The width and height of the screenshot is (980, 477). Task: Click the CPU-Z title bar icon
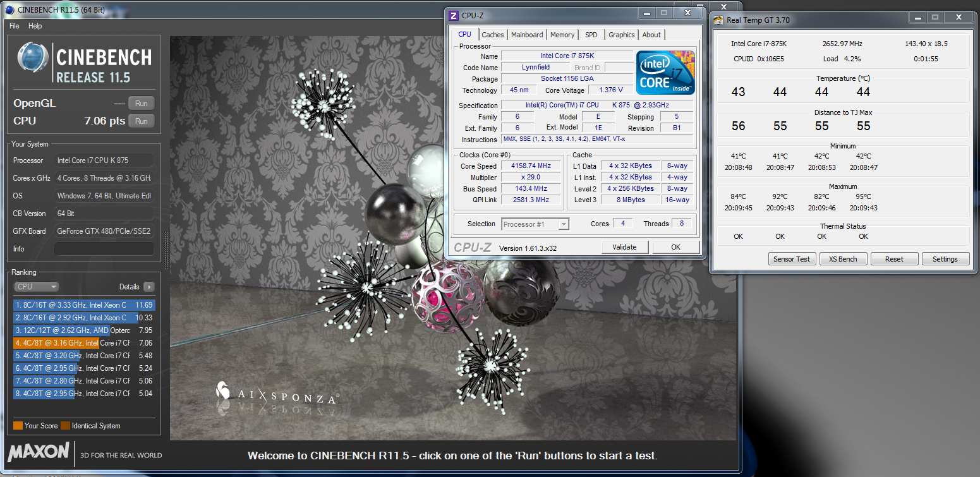tap(454, 16)
